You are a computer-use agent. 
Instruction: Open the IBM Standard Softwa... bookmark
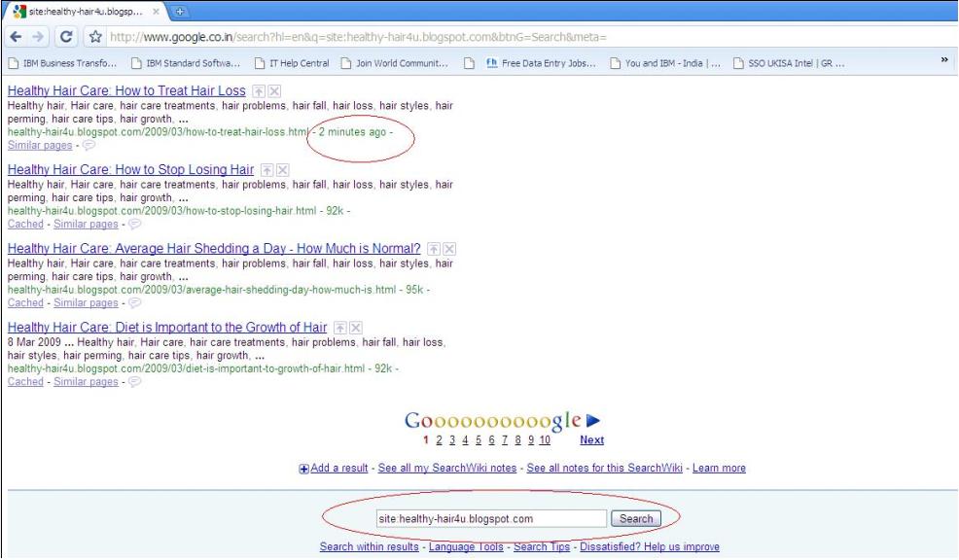pyautogui.click(x=186, y=63)
